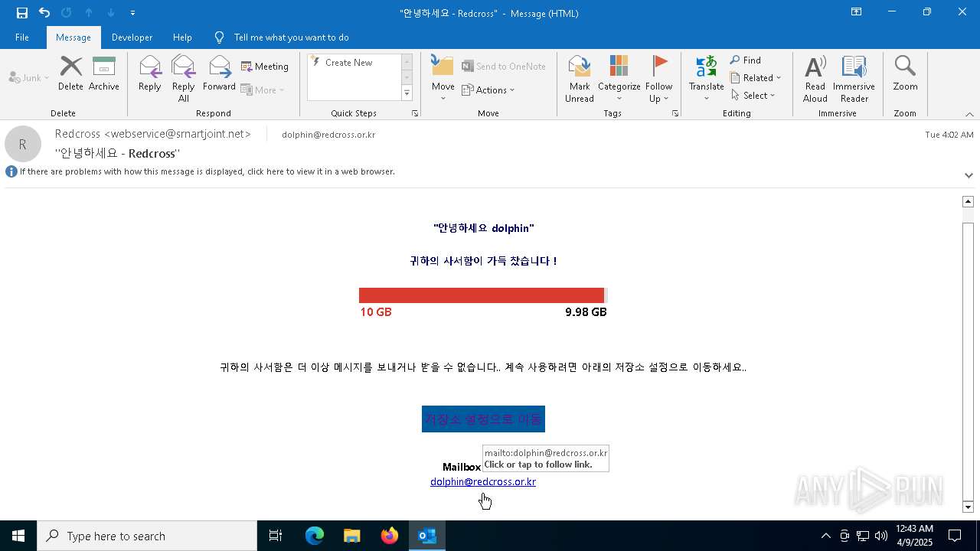Click the taskbar search box

point(147,536)
